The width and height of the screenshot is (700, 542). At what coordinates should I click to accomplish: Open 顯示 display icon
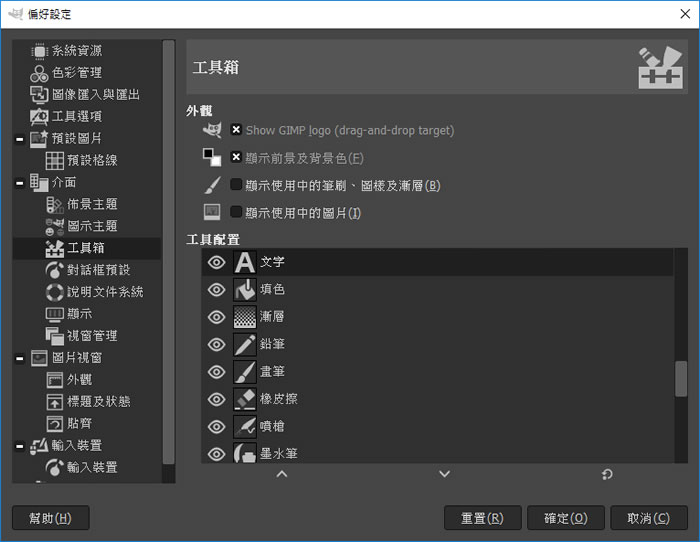pos(55,314)
